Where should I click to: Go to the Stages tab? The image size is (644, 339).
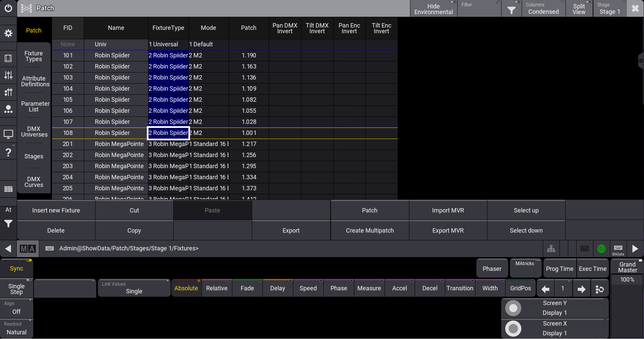(34, 156)
